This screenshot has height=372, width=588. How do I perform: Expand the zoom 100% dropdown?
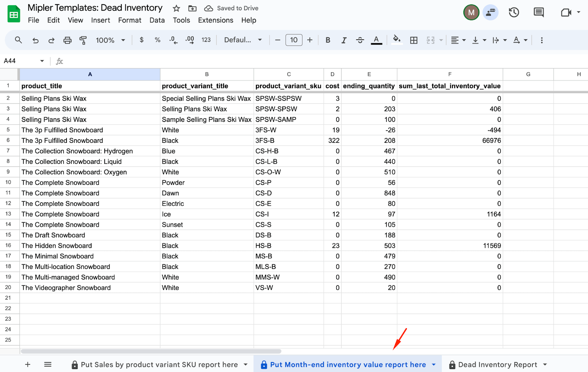tap(110, 40)
